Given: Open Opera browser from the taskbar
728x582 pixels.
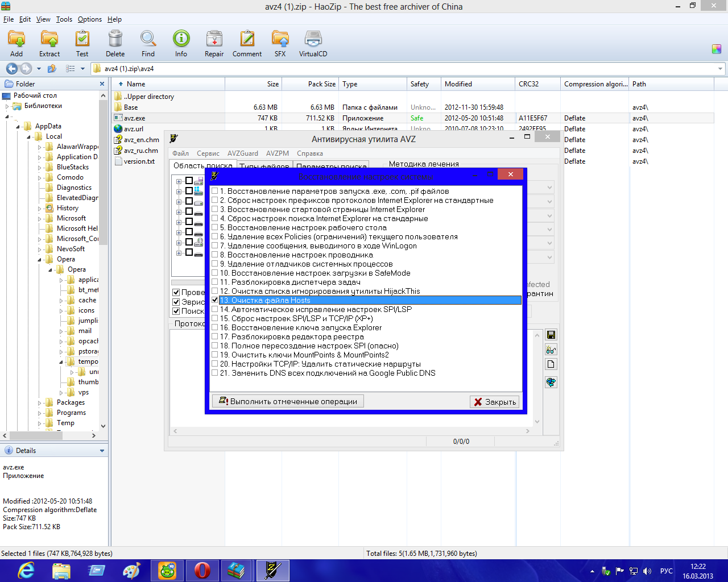Looking at the screenshot, I should click(202, 571).
